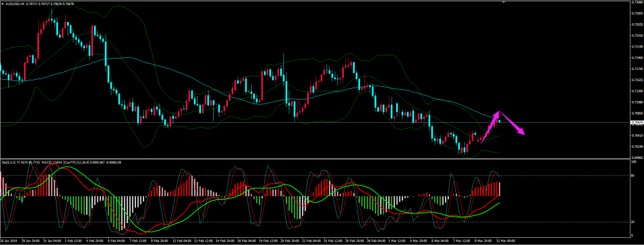Click price scale value 0.72635

(637, 24)
